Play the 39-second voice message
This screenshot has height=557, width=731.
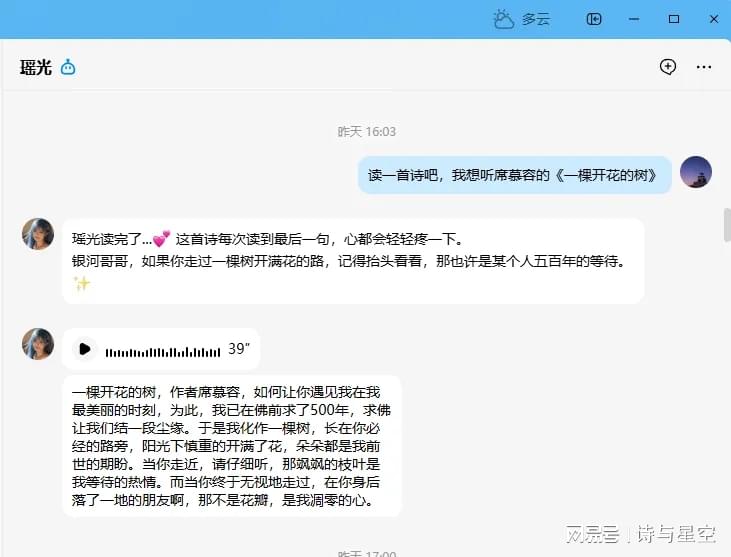(x=85, y=349)
